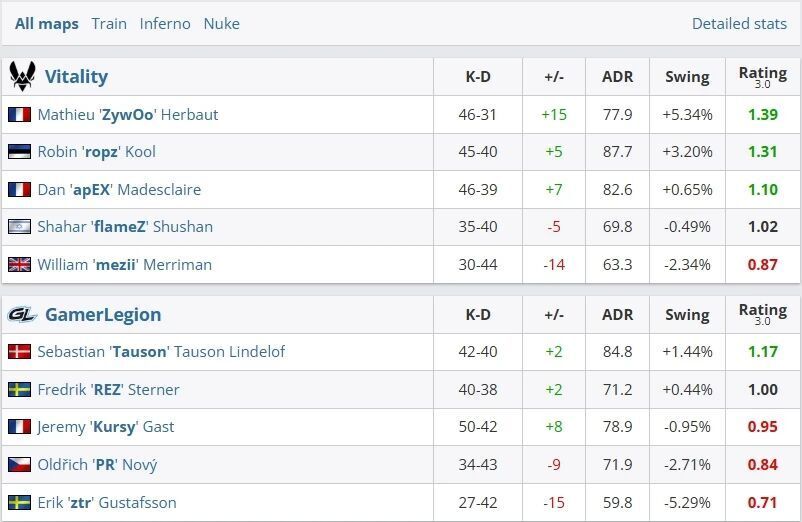Open the Detailed stats link
Image resolution: width=802 pixels, height=522 pixels.
pyautogui.click(x=739, y=23)
